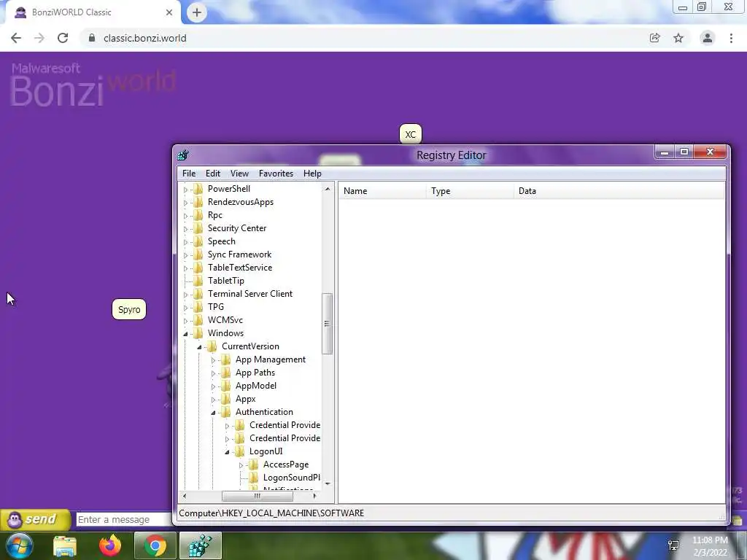Expand the App Management key
Screen dimensions: 747x560
pyautogui.click(x=213, y=360)
